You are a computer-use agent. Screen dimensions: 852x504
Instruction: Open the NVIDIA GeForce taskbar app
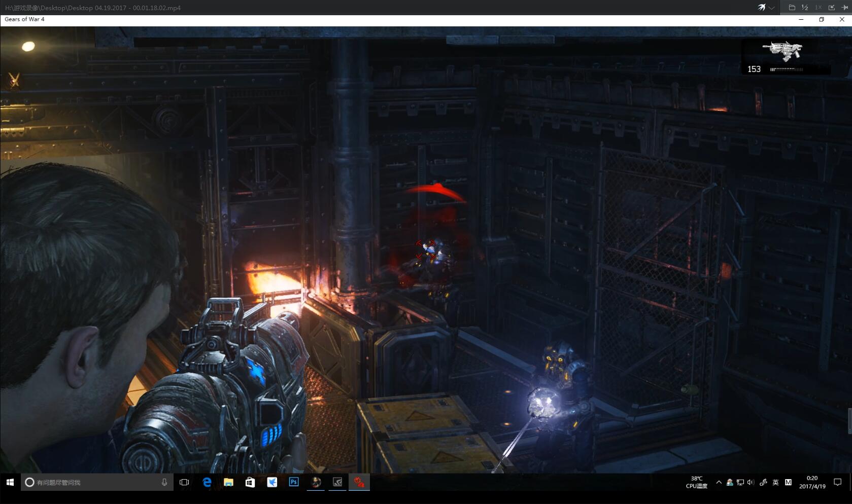coord(337,482)
